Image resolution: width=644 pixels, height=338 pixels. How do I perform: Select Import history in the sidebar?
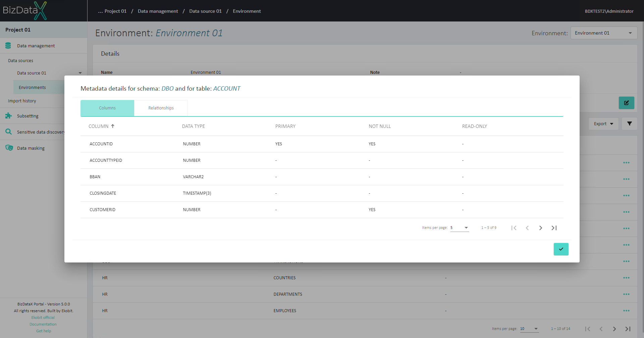[22, 101]
